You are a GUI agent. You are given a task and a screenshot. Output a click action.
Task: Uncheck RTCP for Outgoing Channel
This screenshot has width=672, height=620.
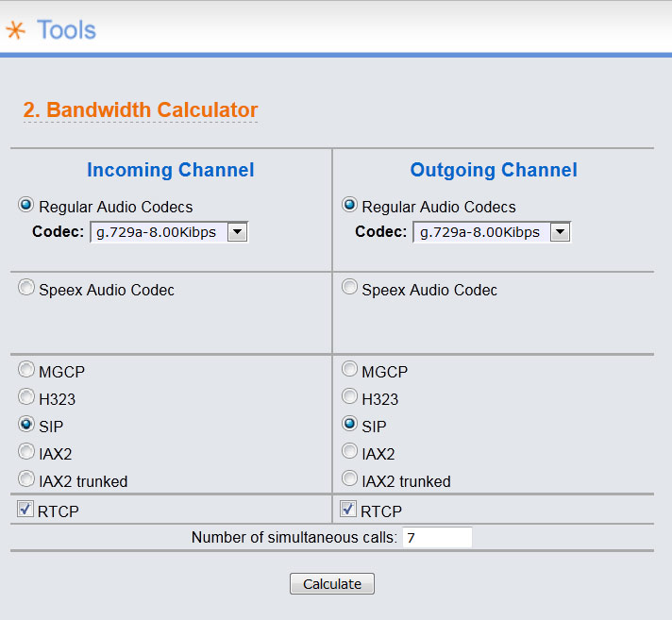[348, 510]
